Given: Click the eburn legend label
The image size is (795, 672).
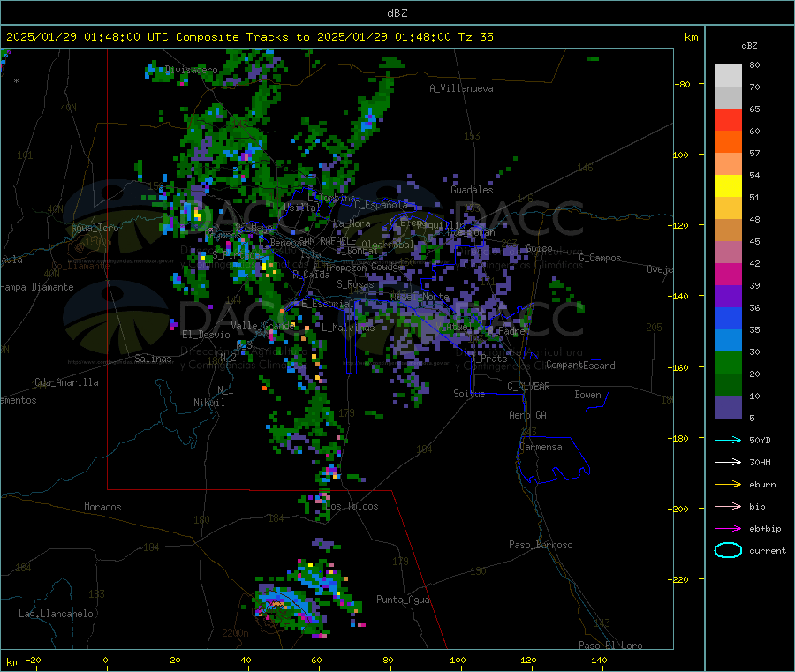Looking at the screenshot, I should 762,485.
